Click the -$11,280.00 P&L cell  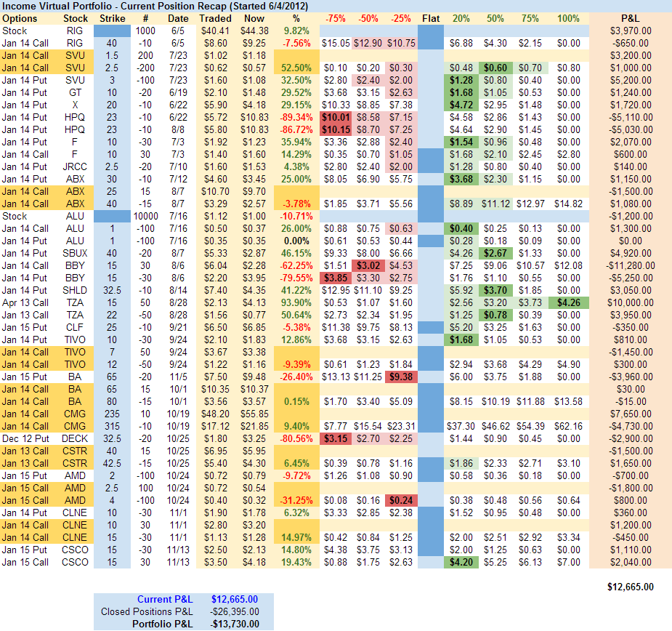pos(631,265)
